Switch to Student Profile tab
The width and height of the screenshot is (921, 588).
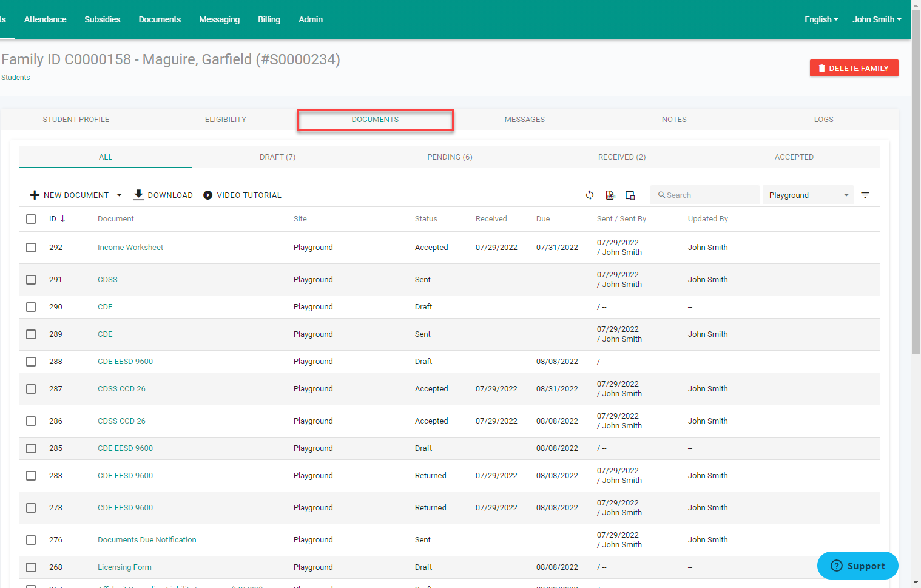[76, 120]
